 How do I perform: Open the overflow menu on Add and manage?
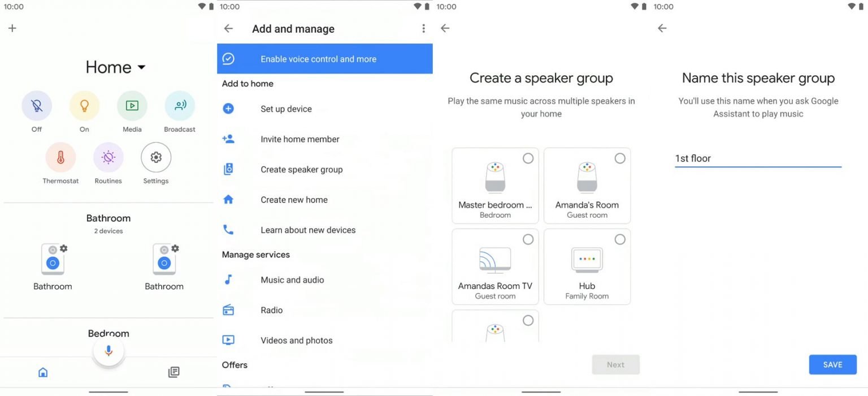tap(423, 28)
